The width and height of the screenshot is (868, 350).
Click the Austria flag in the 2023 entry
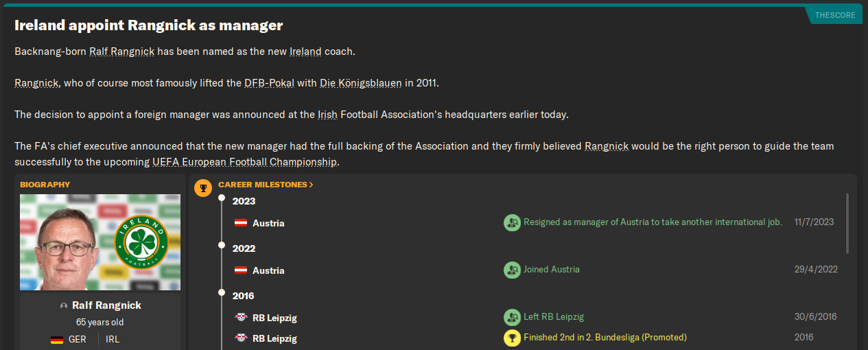pyautogui.click(x=241, y=223)
